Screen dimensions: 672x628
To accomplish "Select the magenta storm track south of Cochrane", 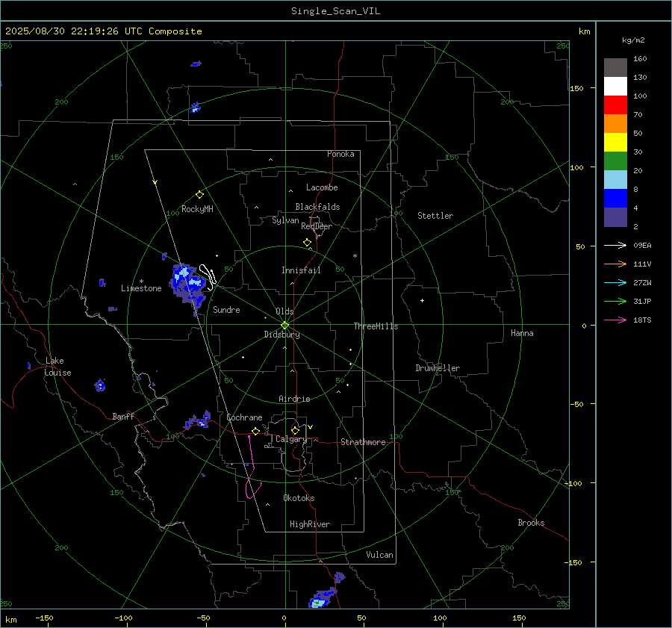I will pyautogui.click(x=252, y=467).
